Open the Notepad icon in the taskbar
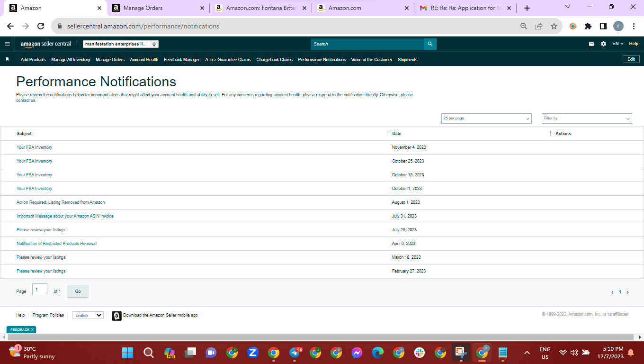 [x=503, y=353]
